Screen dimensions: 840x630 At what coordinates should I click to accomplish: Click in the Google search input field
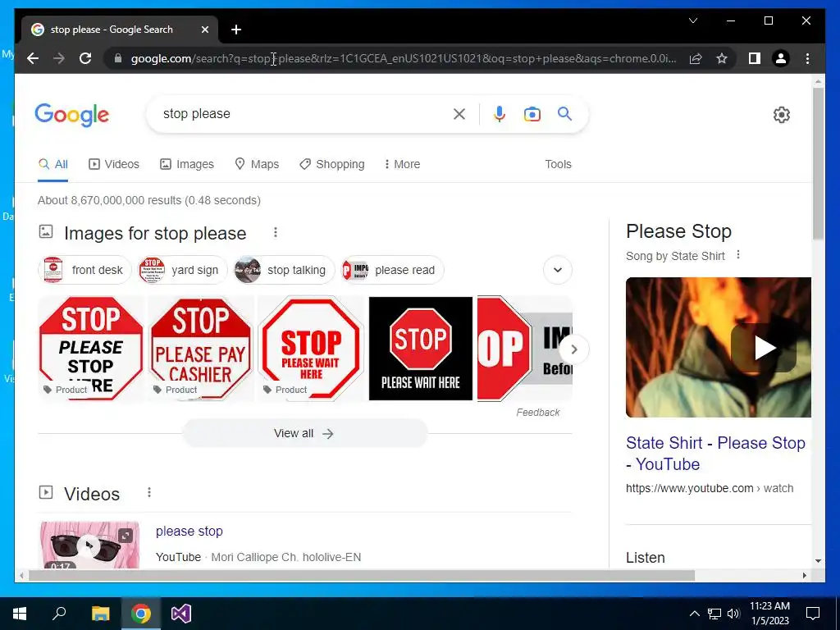click(303, 113)
